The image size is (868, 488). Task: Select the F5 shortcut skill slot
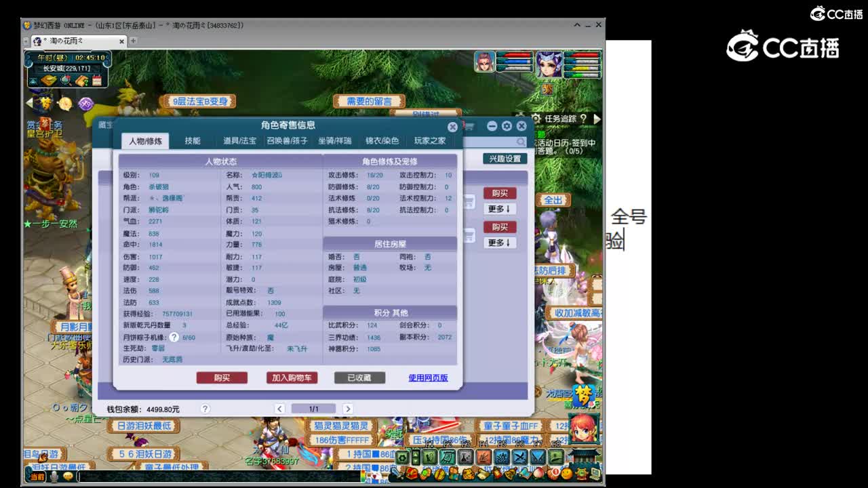502,457
